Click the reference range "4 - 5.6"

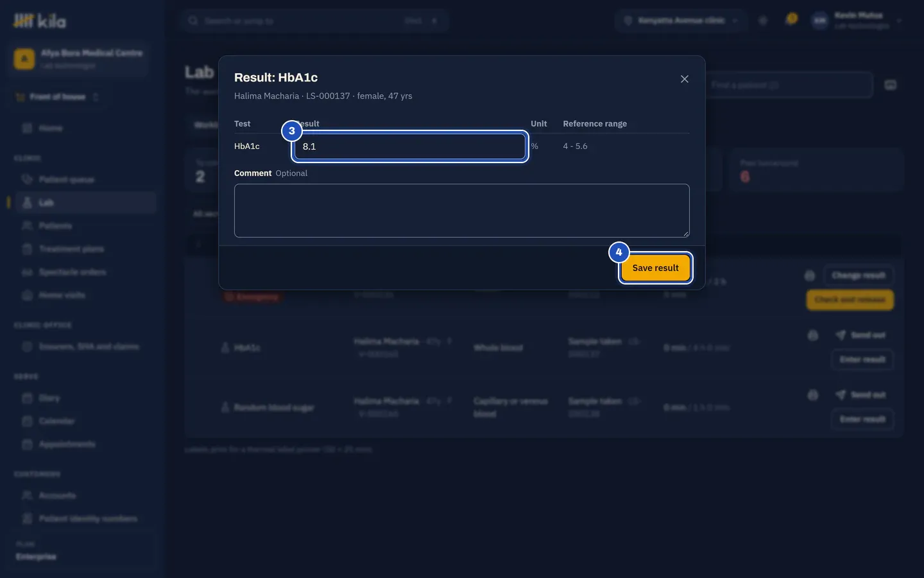[576, 146]
